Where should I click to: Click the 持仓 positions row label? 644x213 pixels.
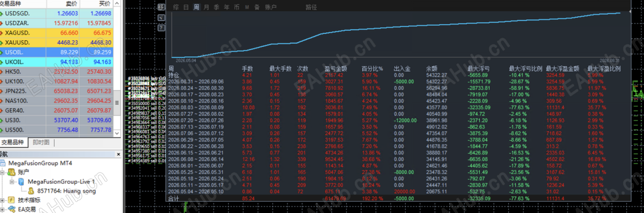pyautogui.click(x=173, y=75)
